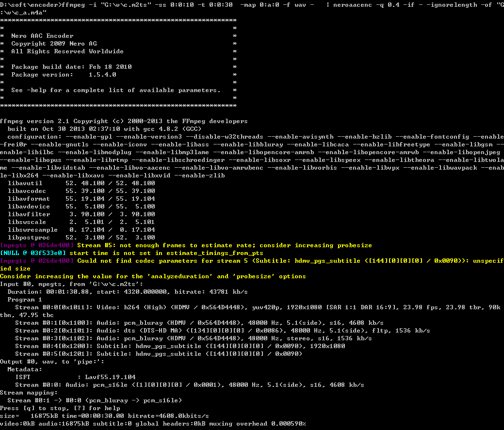Click 'Consider increasing the value' hint line
This screenshot has width=504, height=430.
point(153,276)
